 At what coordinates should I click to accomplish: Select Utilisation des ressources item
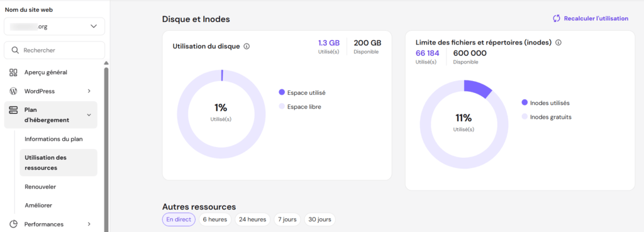click(x=58, y=163)
